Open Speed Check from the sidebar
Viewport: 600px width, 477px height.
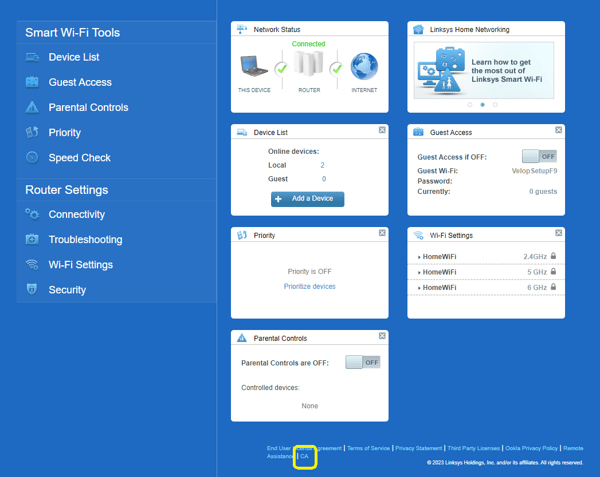point(80,158)
